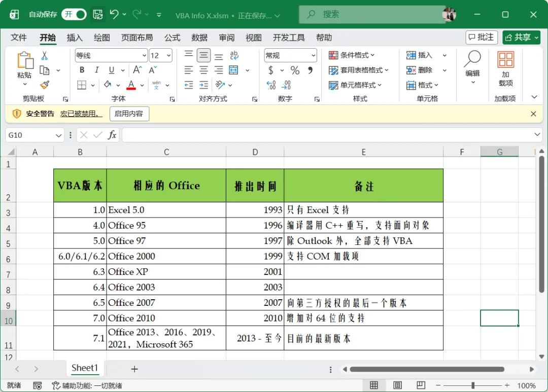Click the Copy icon
Viewport: 548px width, 392px height.
coord(44,70)
